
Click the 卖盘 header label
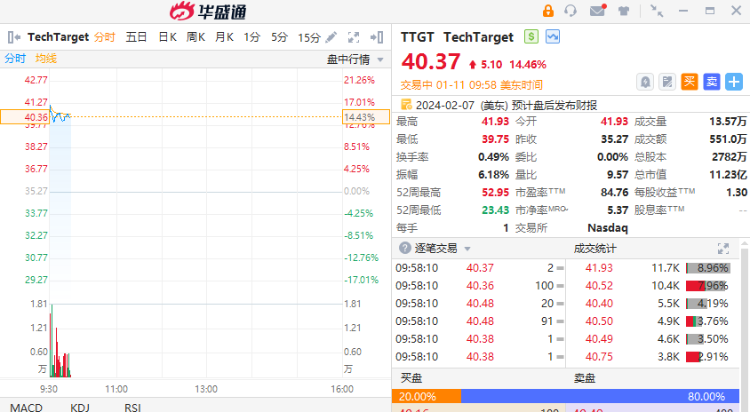584,378
